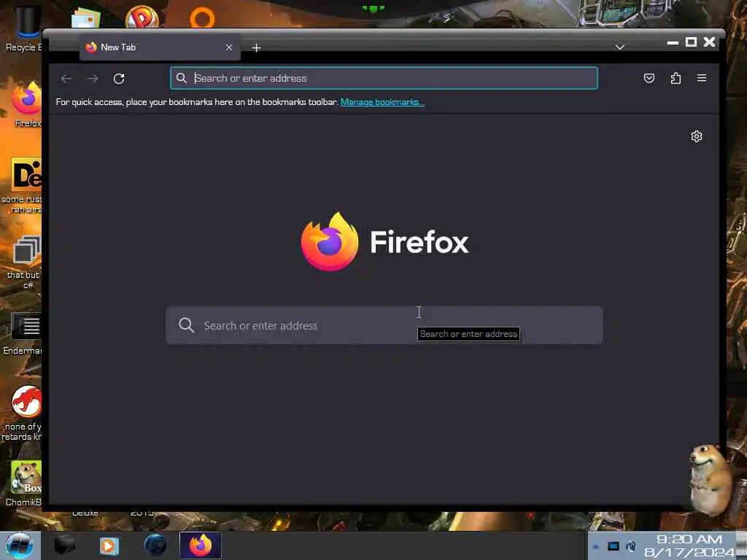Screen dimensions: 747x560
Task: Open the new tab personalize gear icon
Action: [x=697, y=136]
